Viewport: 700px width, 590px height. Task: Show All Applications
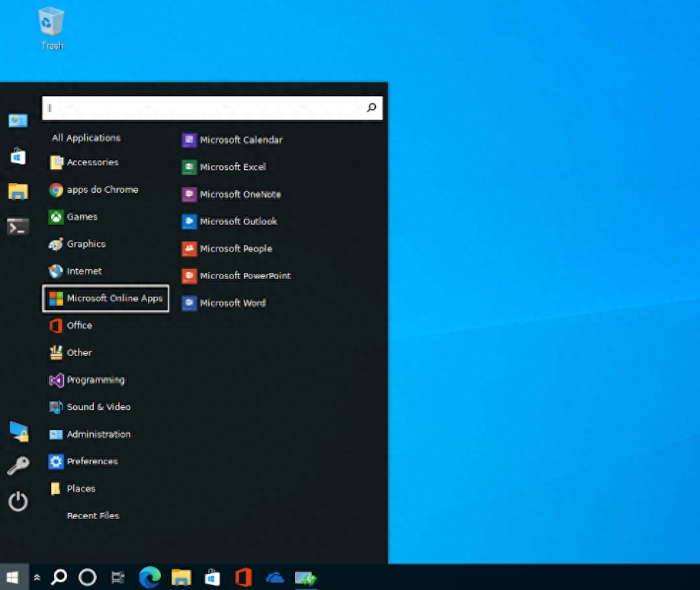[85, 138]
